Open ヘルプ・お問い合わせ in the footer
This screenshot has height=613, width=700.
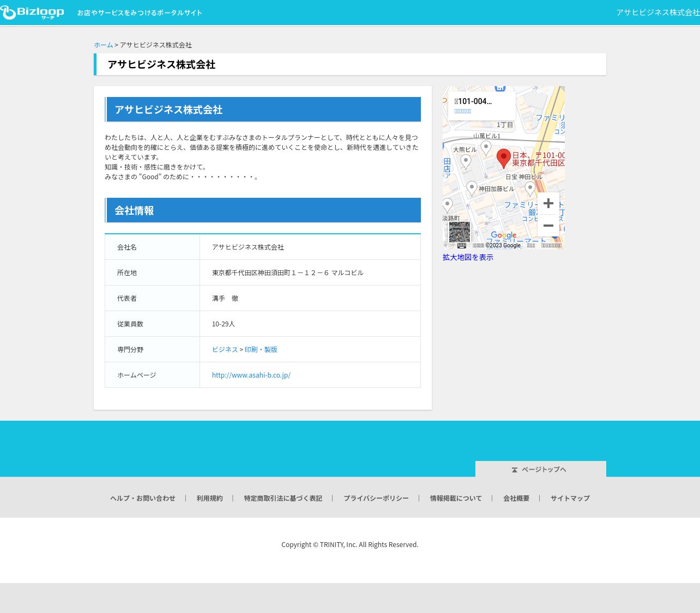tap(142, 498)
